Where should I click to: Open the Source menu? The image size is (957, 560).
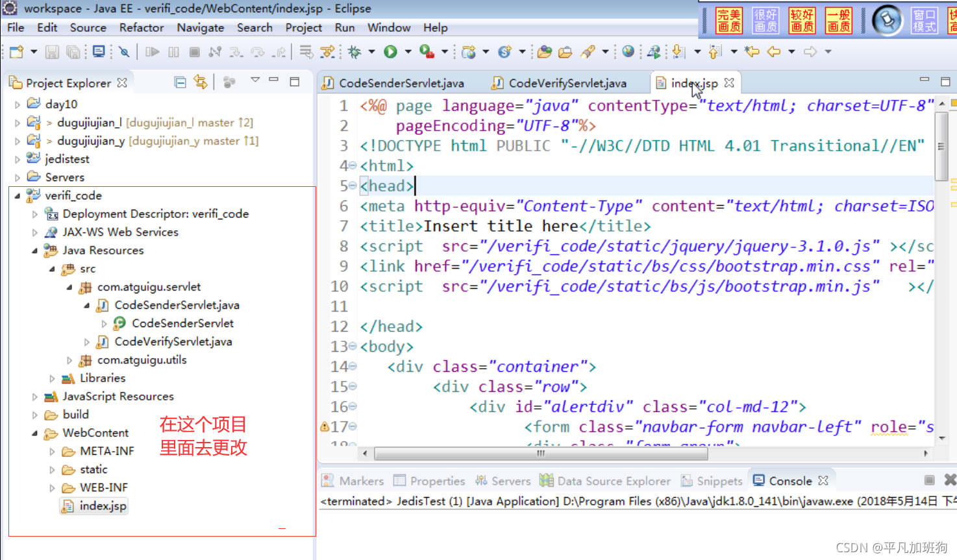pyautogui.click(x=88, y=28)
